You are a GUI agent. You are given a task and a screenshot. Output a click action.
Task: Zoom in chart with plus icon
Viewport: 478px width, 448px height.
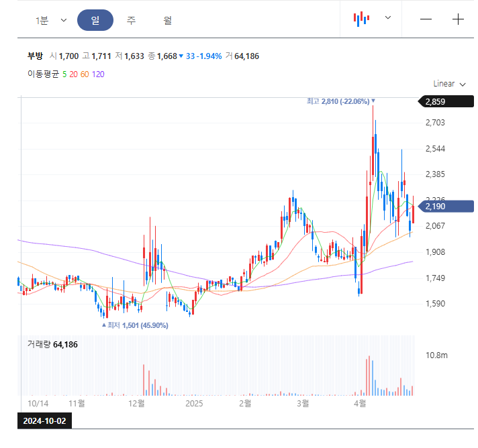[458, 19]
